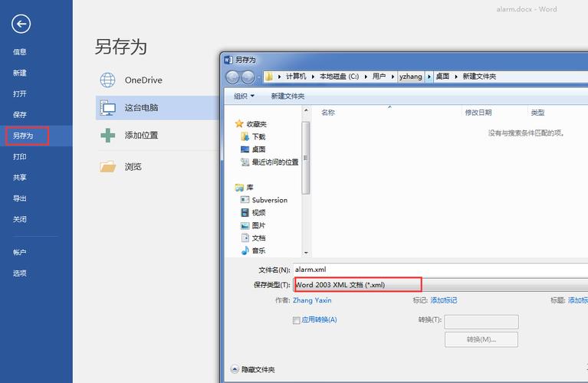The image size is (588, 383).
Task: Click the Zhang Yaxin author link
Action: [x=312, y=300]
